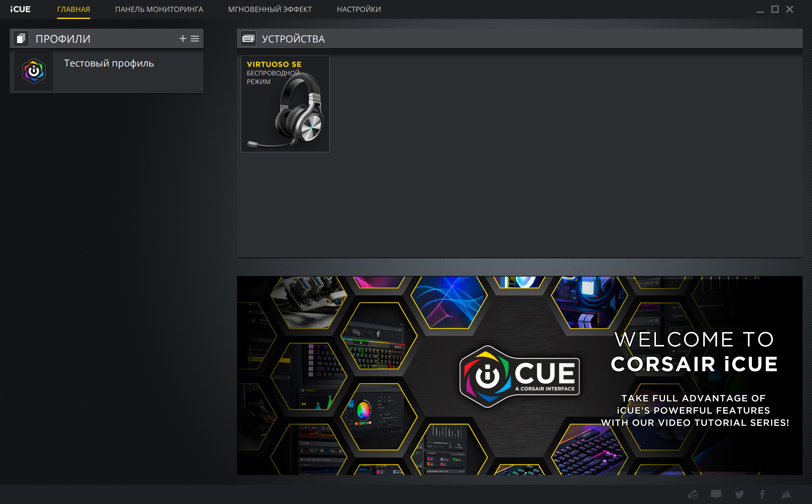This screenshot has height=504, width=812.
Task: Select the ГЛАВНАЯ tab
Action: 73,9
